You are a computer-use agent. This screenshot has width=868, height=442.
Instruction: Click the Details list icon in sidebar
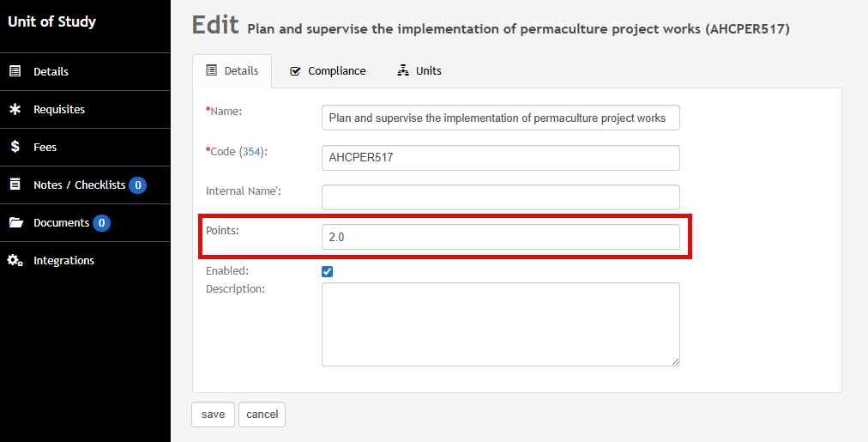pos(15,71)
